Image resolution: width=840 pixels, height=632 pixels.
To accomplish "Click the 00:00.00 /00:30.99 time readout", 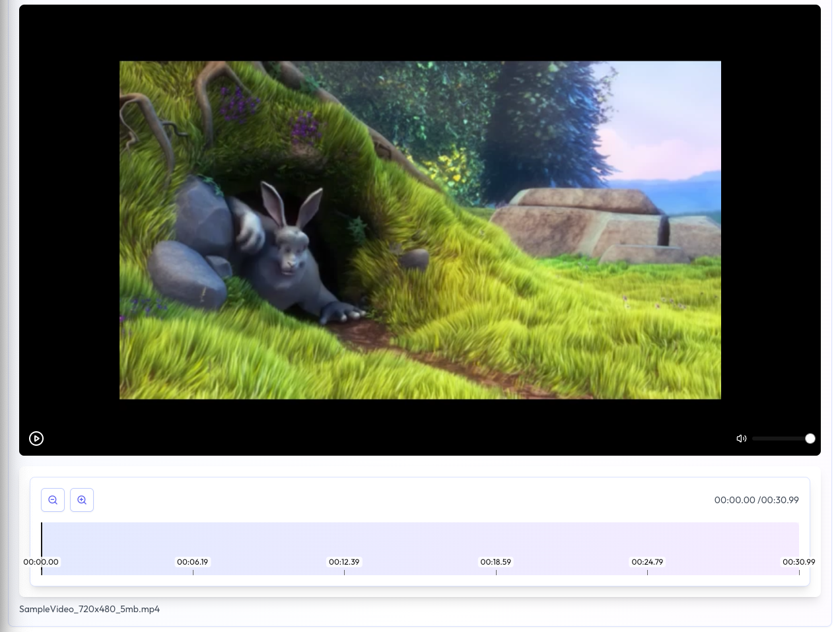I will click(756, 500).
